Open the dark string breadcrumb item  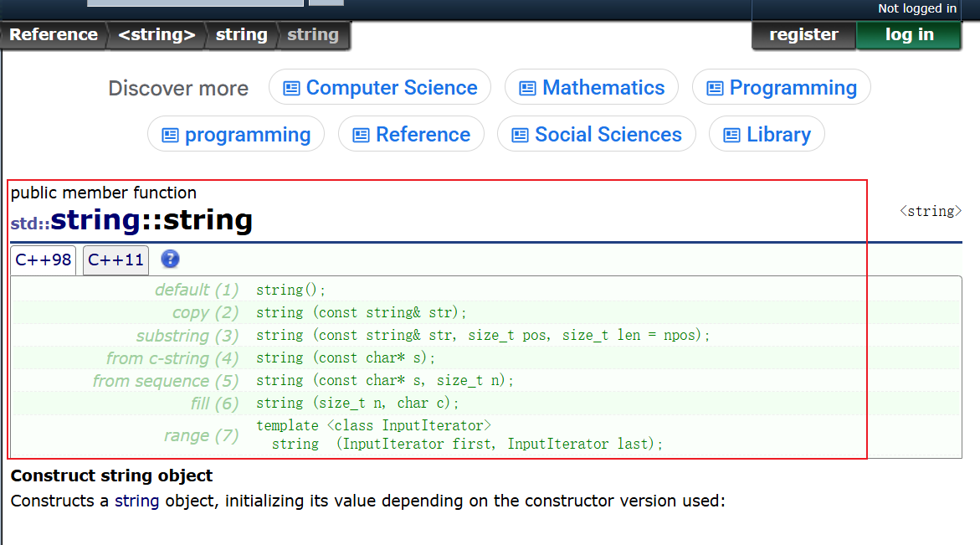(241, 35)
